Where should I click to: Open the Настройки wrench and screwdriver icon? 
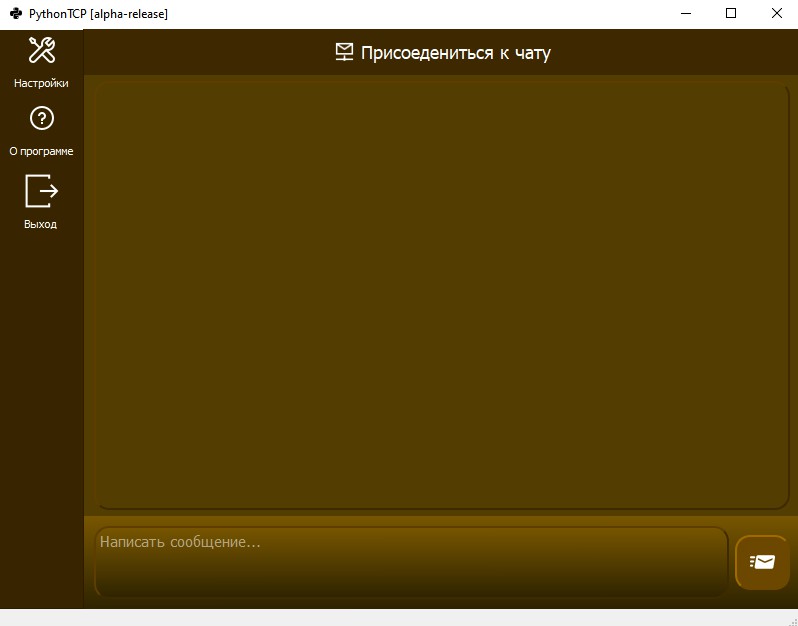click(42, 50)
